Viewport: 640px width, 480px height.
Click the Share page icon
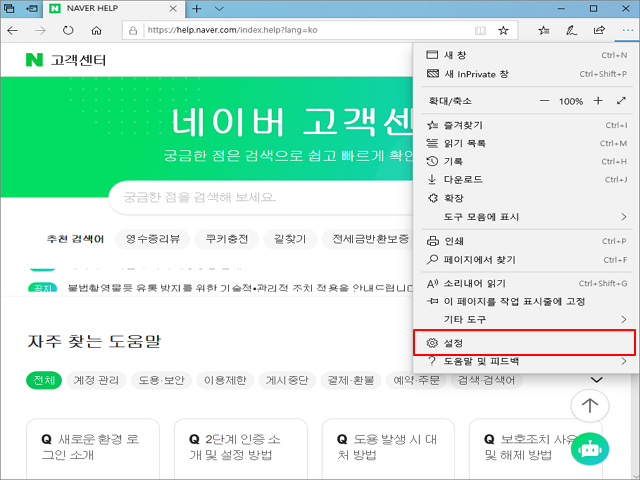599,30
